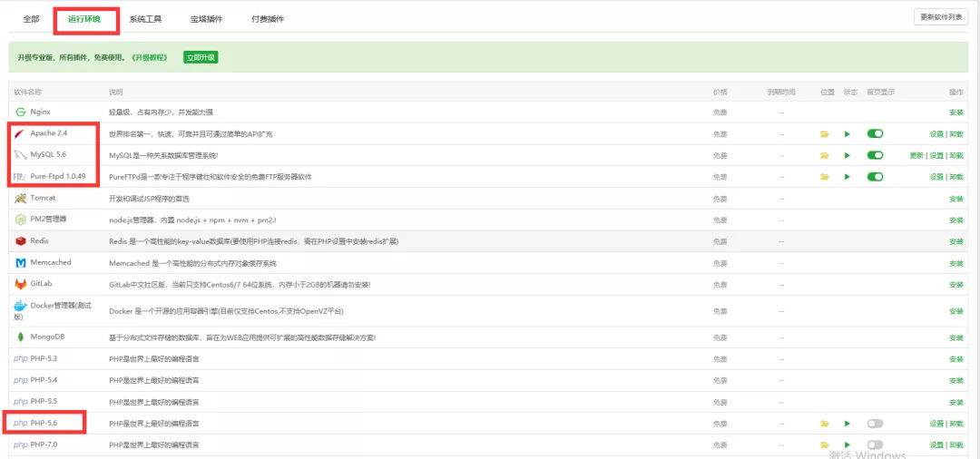The width and height of the screenshot is (980, 459).
Task: Switch to the 系统工具 tab
Action: coord(145,19)
